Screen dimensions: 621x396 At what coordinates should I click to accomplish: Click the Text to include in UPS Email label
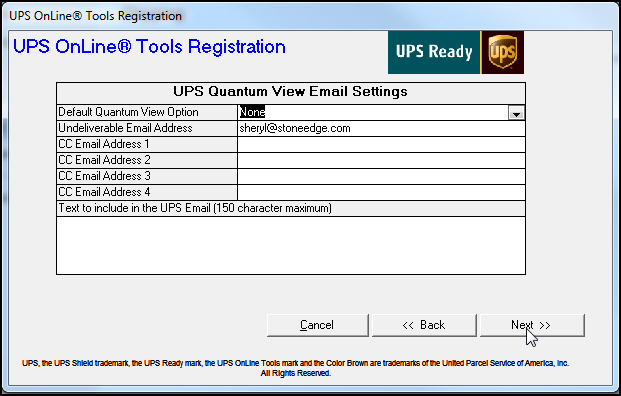tap(195, 208)
